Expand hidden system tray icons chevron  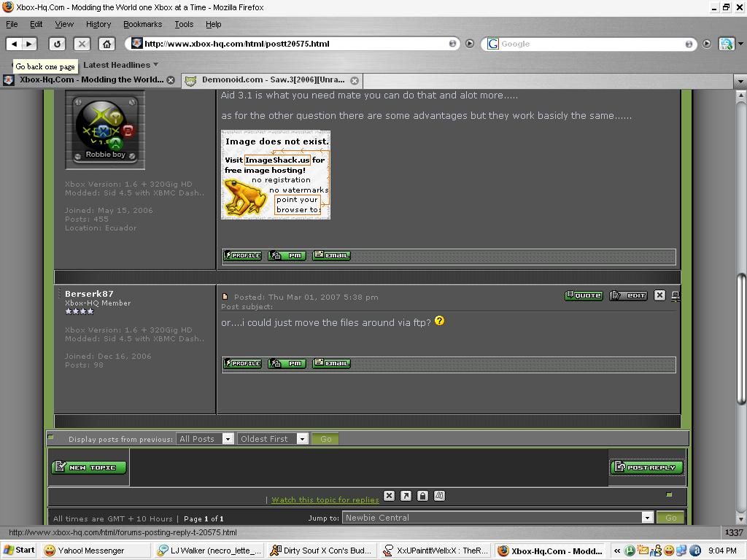617,551
